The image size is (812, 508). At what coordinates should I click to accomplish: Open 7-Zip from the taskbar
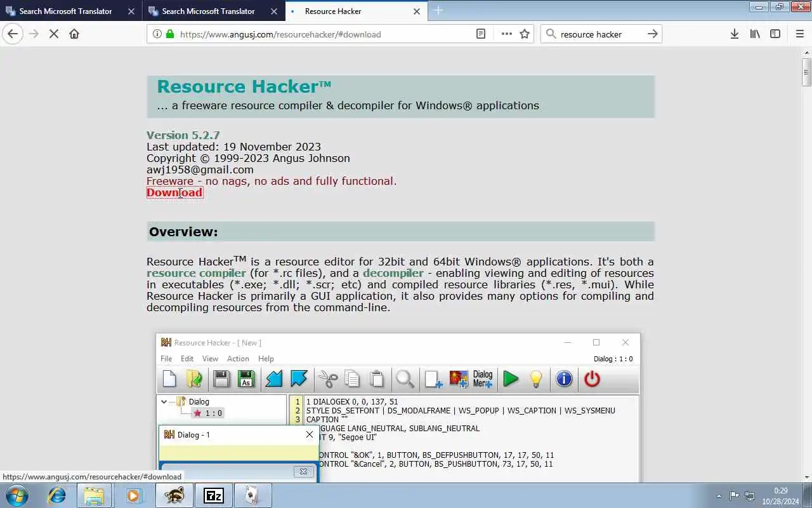(214, 495)
